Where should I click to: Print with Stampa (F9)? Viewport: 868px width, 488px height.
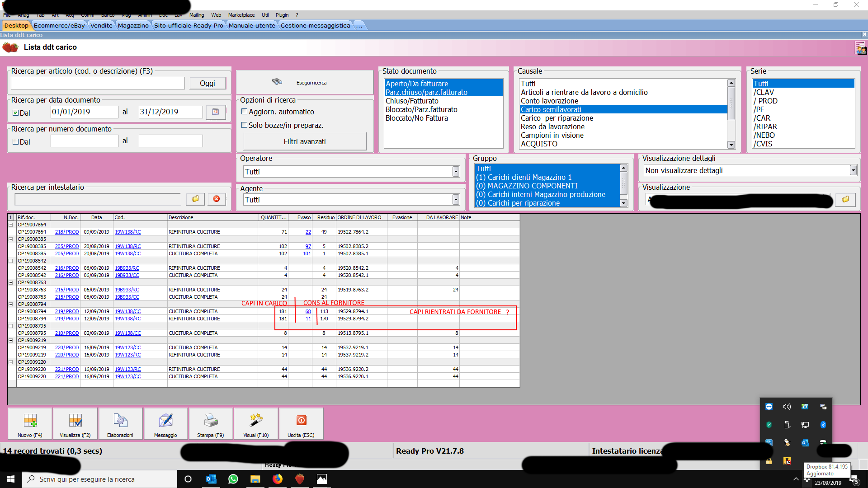[211, 423]
